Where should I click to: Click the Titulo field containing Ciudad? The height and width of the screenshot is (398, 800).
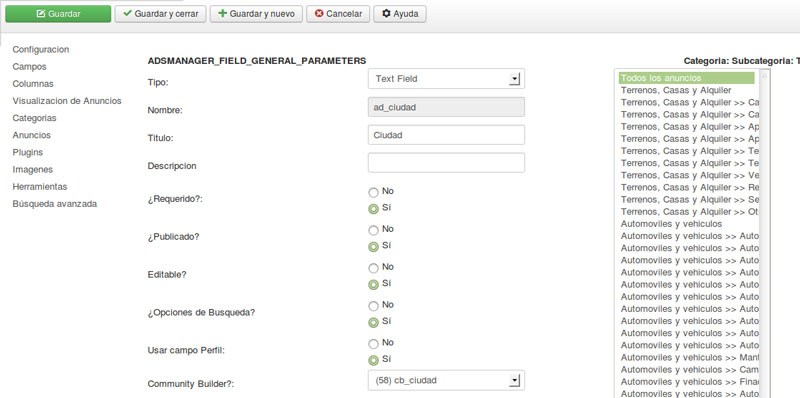pyautogui.click(x=446, y=135)
